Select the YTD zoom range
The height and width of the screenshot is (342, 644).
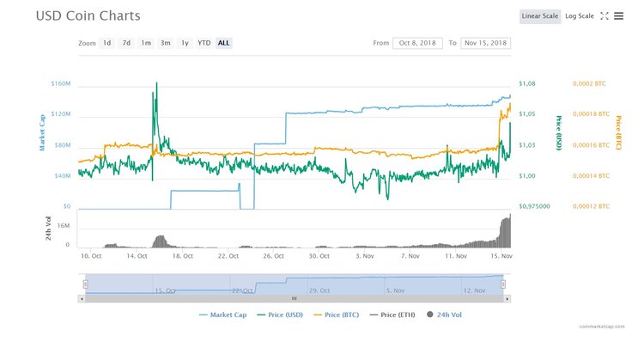[204, 43]
